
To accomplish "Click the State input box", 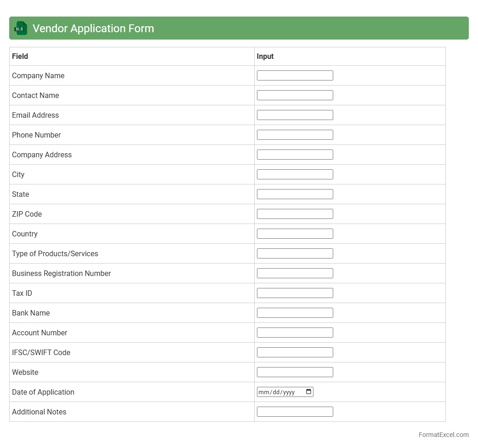I will [x=295, y=194].
